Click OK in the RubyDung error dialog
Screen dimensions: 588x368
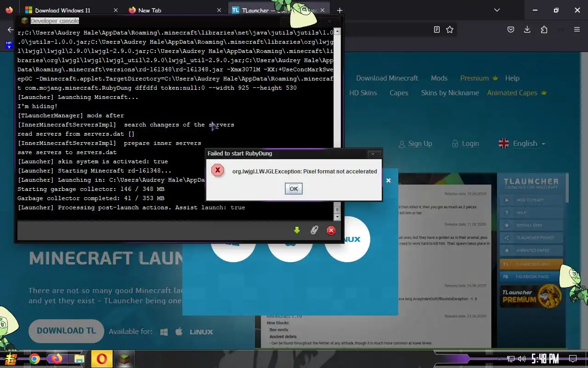pos(294,189)
